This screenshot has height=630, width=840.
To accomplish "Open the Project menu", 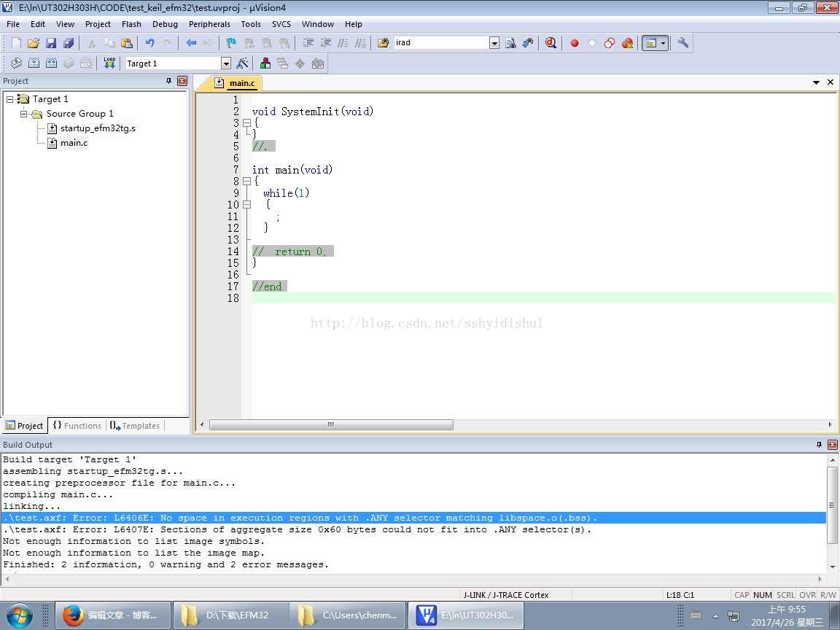I will point(98,24).
